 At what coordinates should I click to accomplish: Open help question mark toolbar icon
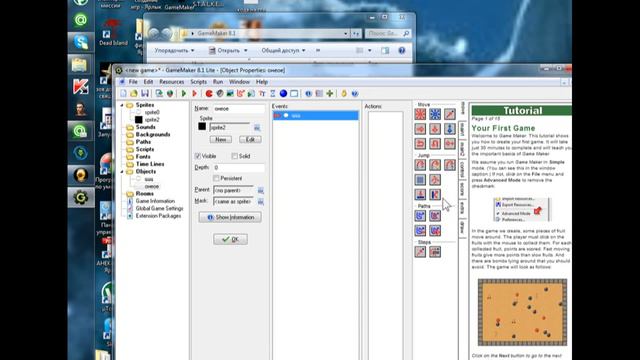pyautogui.click(x=355, y=93)
